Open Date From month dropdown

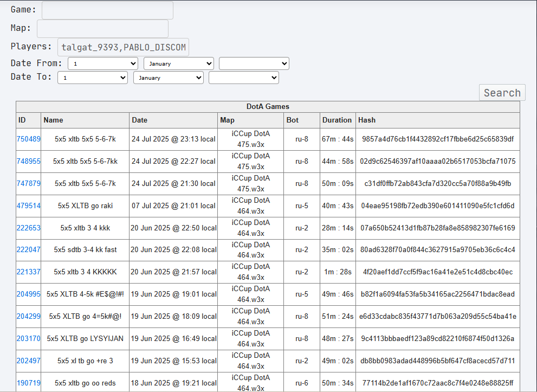(179, 64)
